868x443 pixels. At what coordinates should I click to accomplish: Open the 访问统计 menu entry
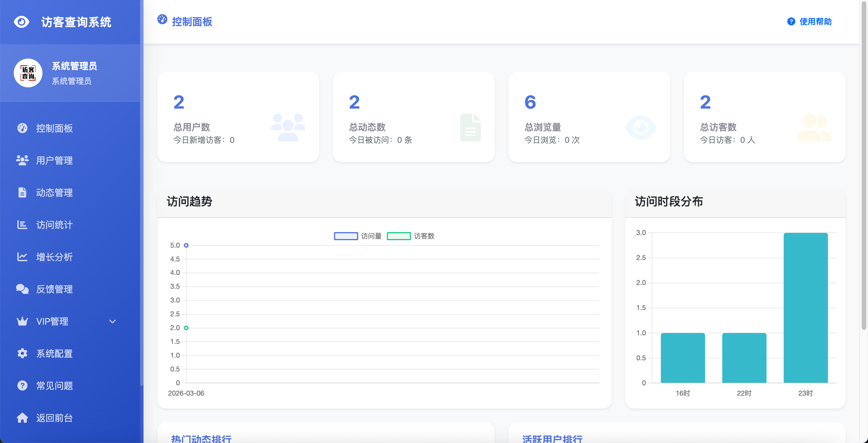(54, 225)
